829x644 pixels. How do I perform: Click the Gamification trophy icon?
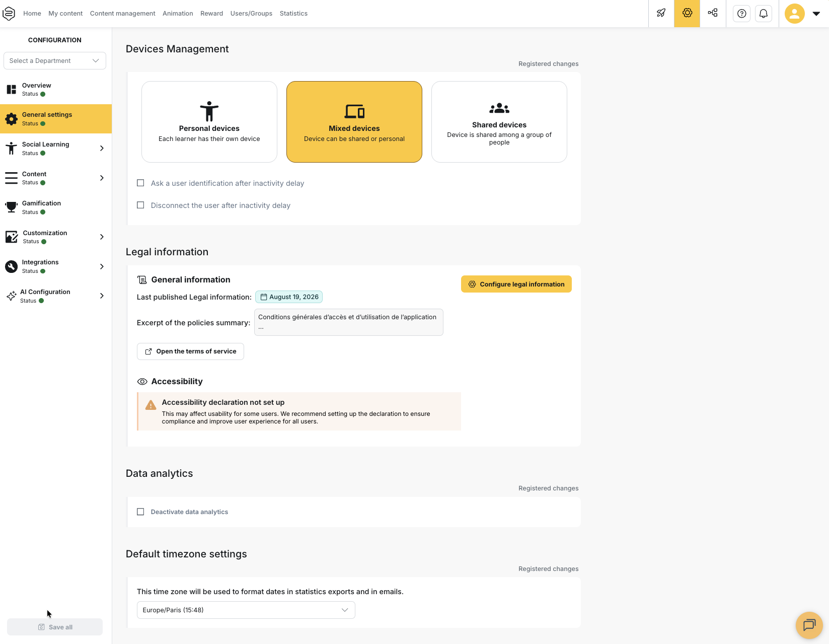point(11,207)
